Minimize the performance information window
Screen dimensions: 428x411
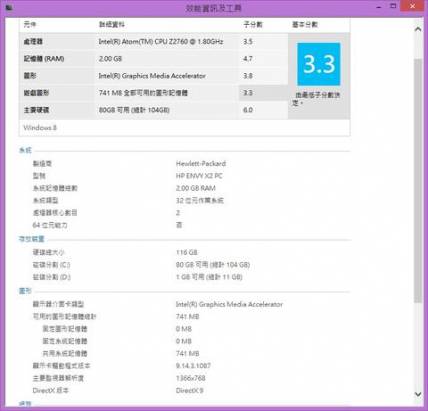(379, 7)
